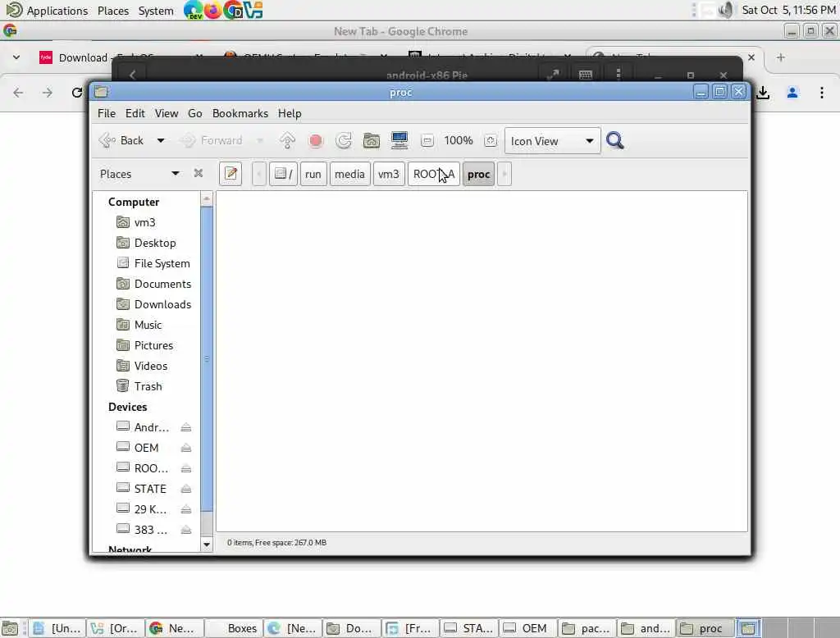Open the File menu

coord(107,113)
